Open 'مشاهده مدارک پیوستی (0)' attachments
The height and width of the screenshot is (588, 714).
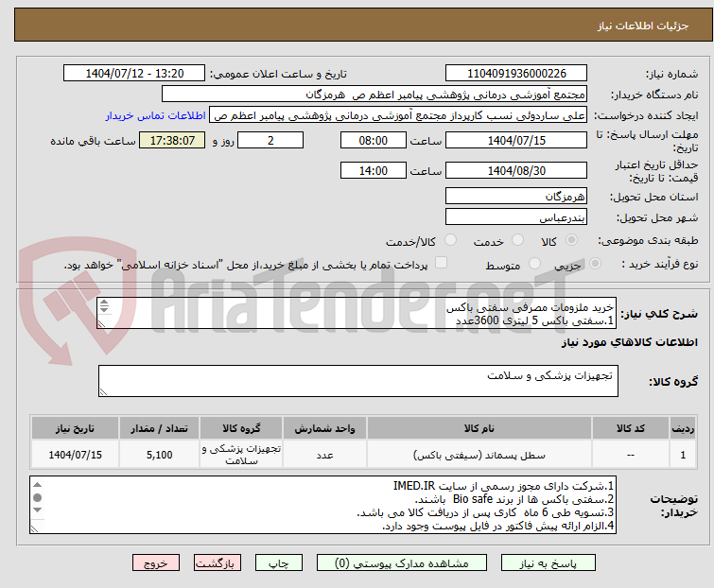point(402,563)
